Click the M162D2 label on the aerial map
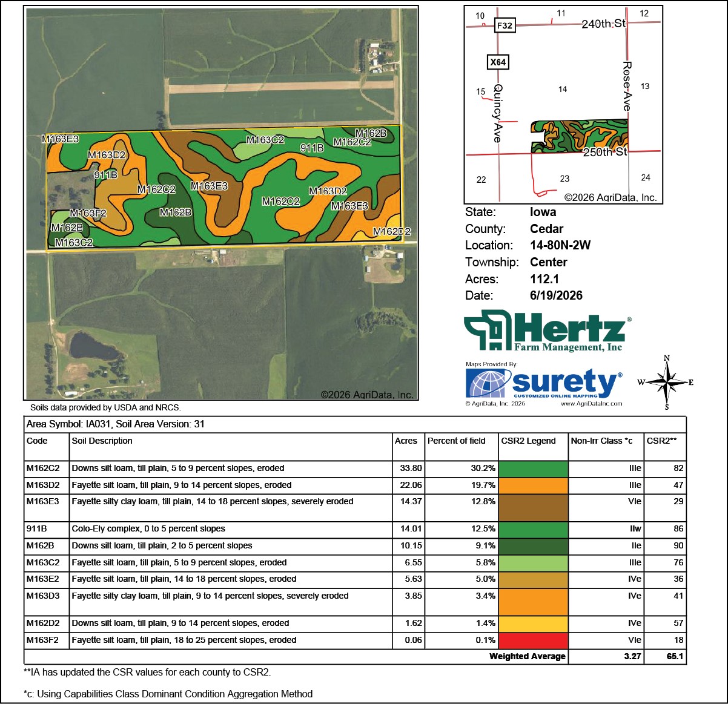The image size is (728, 704). tap(392, 232)
